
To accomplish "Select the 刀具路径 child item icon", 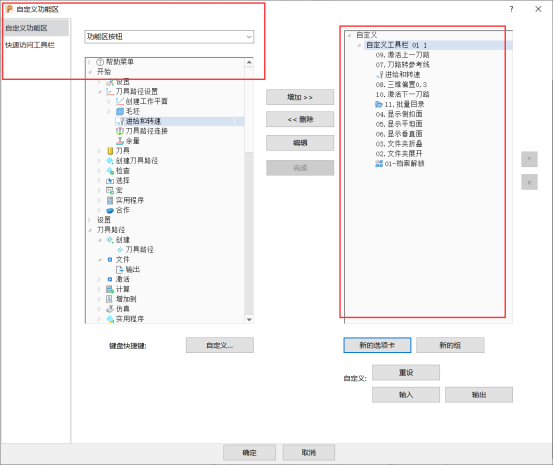I will click(120, 250).
